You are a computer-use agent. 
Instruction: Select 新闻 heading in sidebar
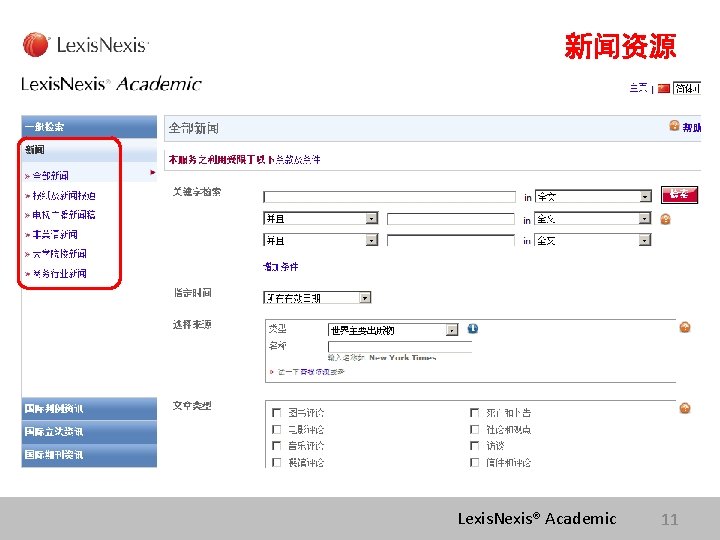pos(35,149)
